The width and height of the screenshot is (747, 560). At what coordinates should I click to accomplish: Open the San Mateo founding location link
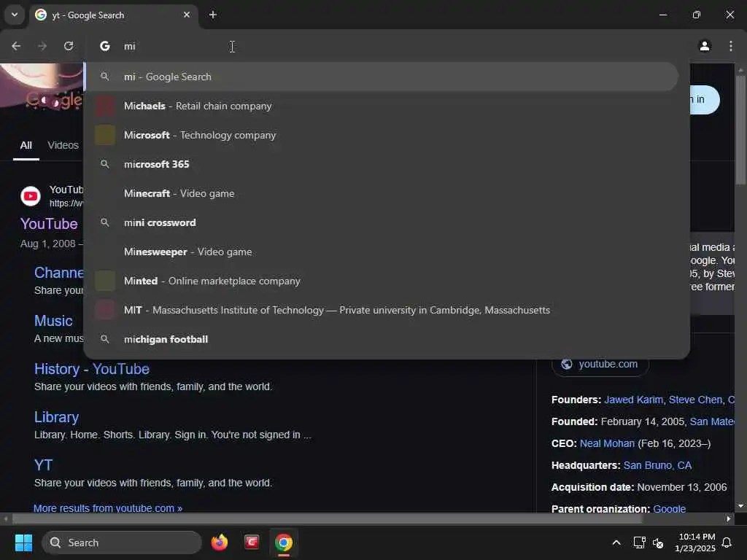pyautogui.click(x=712, y=422)
